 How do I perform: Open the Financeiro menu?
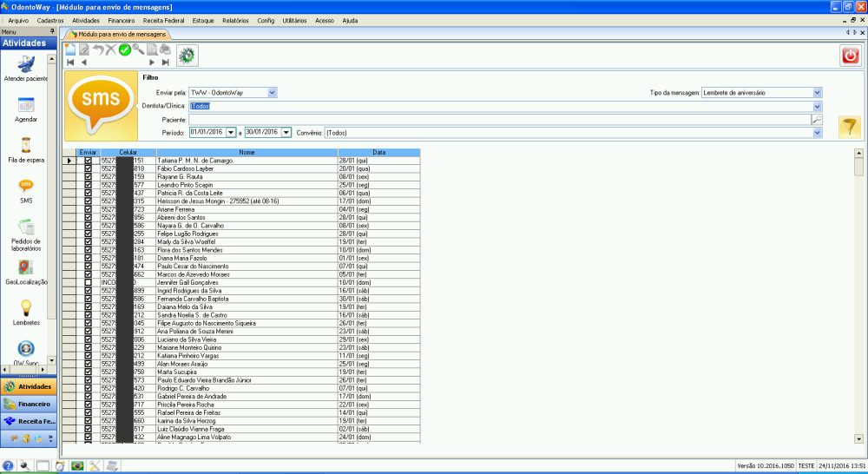pyautogui.click(x=122, y=21)
